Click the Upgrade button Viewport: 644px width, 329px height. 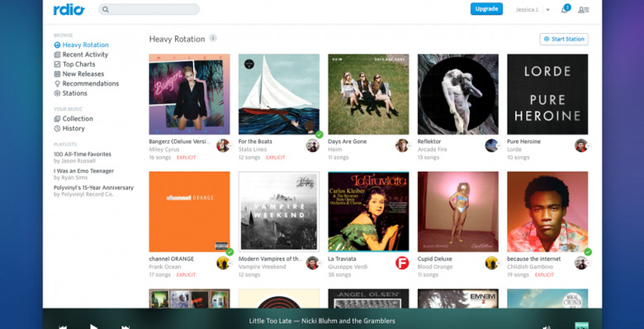pyautogui.click(x=486, y=9)
